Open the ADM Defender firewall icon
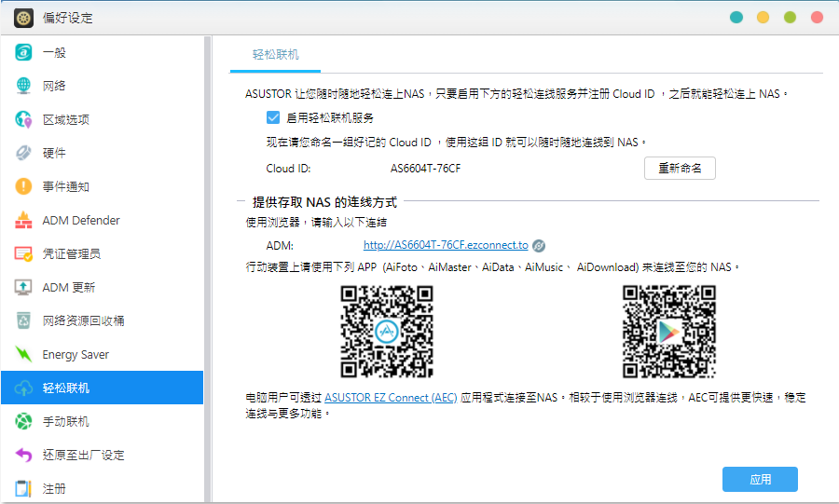 23,220
